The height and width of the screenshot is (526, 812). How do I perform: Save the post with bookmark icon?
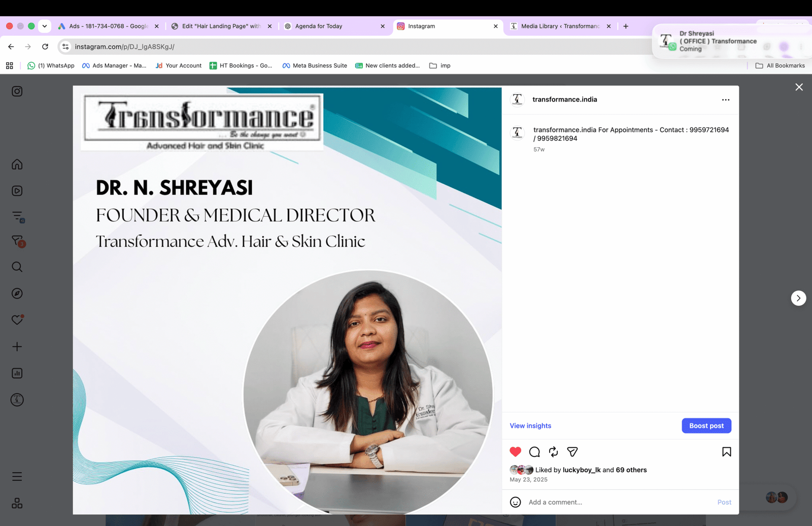coord(727,452)
